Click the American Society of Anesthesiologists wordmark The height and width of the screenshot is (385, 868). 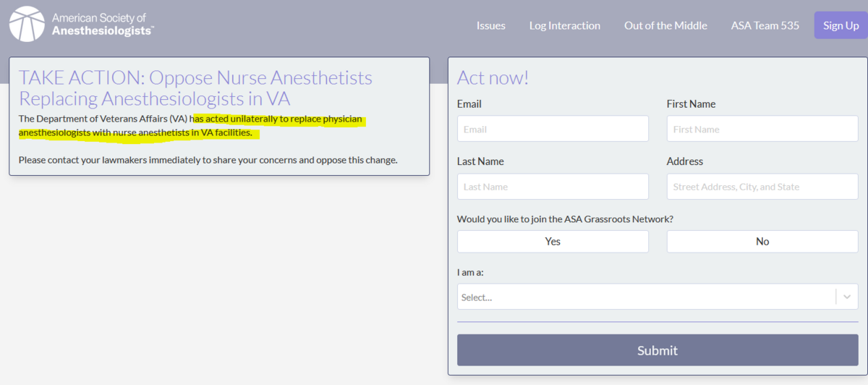(102, 24)
